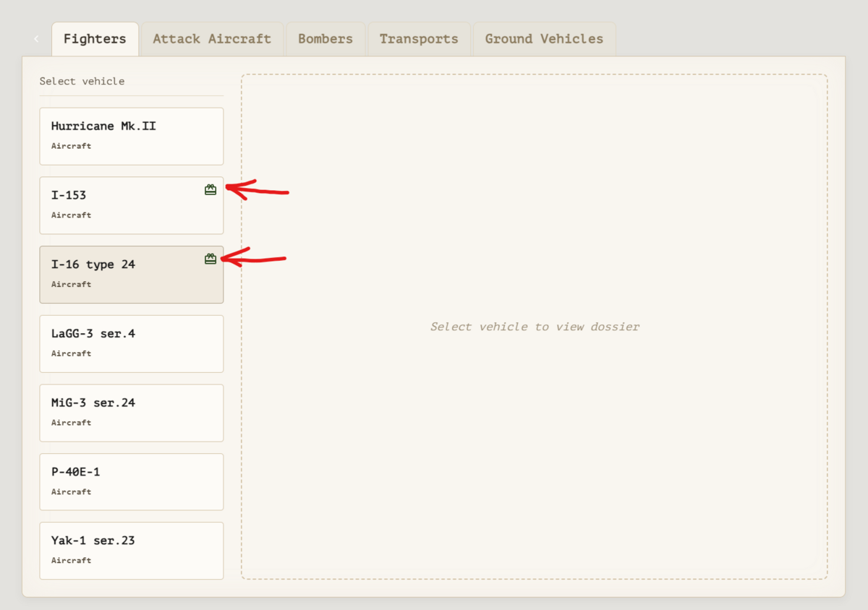The width and height of the screenshot is (868, 610).
Task: Click the "Select vehicle" list heading
Action: [x=82, y=81]
